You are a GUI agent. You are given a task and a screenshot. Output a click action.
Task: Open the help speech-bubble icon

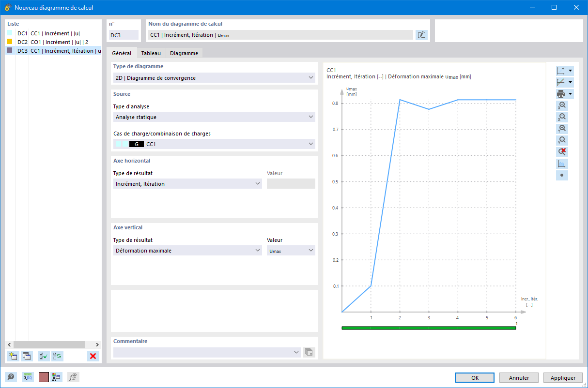[10, 377]
